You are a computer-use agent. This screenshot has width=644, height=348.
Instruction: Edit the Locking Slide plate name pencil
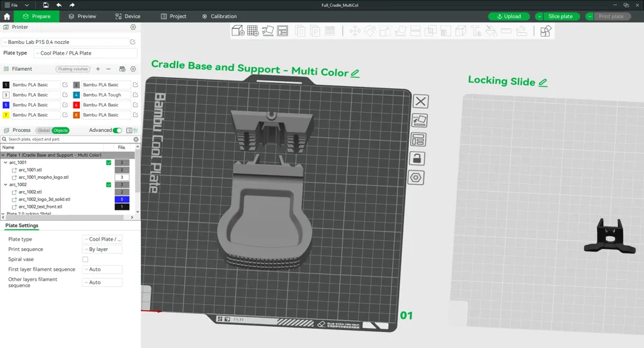pos(543,82)
